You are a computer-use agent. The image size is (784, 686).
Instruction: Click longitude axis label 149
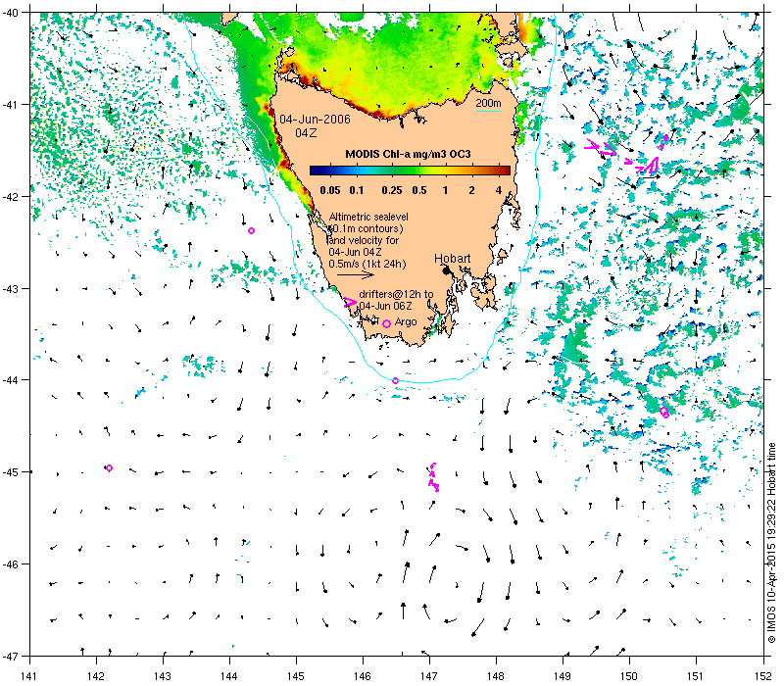pyautogui.click(x=563, y=676)
